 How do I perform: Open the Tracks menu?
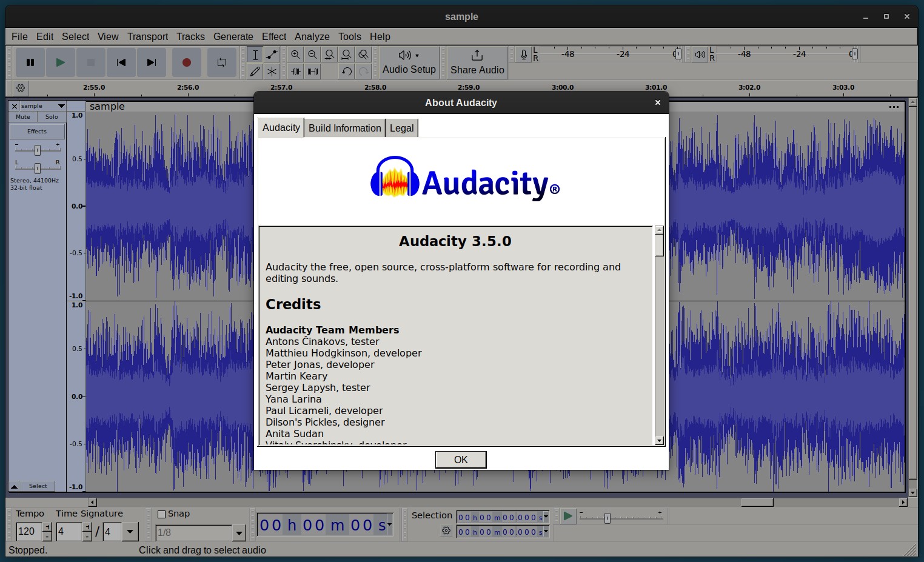(x=190, y=36)
